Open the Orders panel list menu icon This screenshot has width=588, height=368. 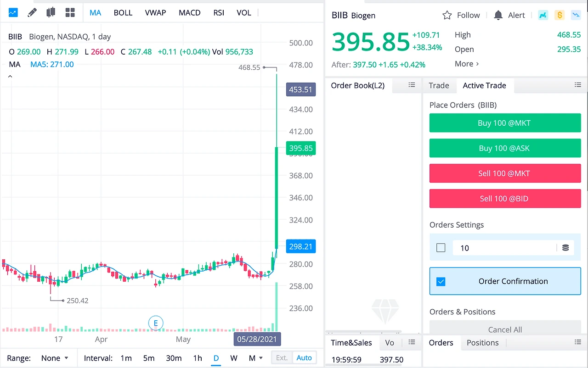pyautogui.click(x=578, y=342)
